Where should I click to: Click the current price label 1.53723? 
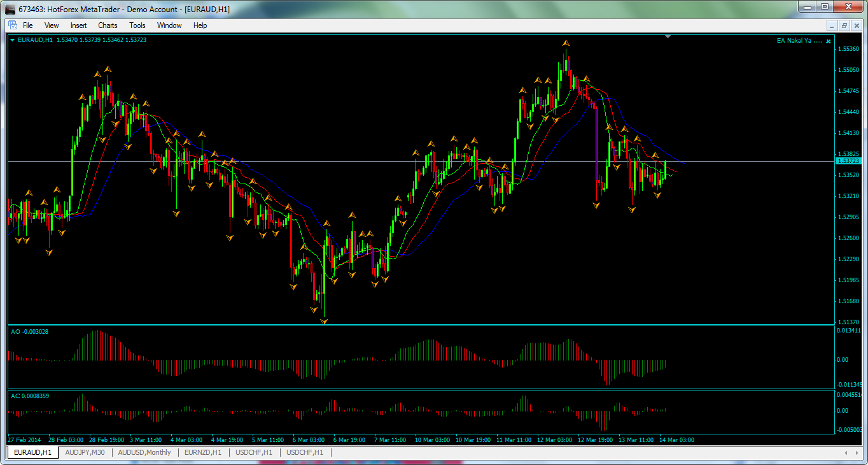pos(847,162)
